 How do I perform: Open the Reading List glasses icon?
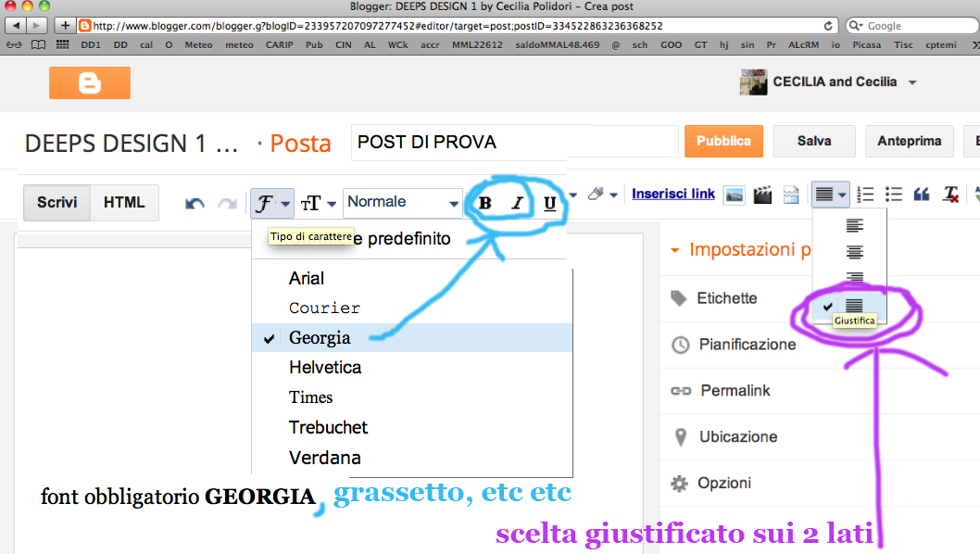(15, 45)
